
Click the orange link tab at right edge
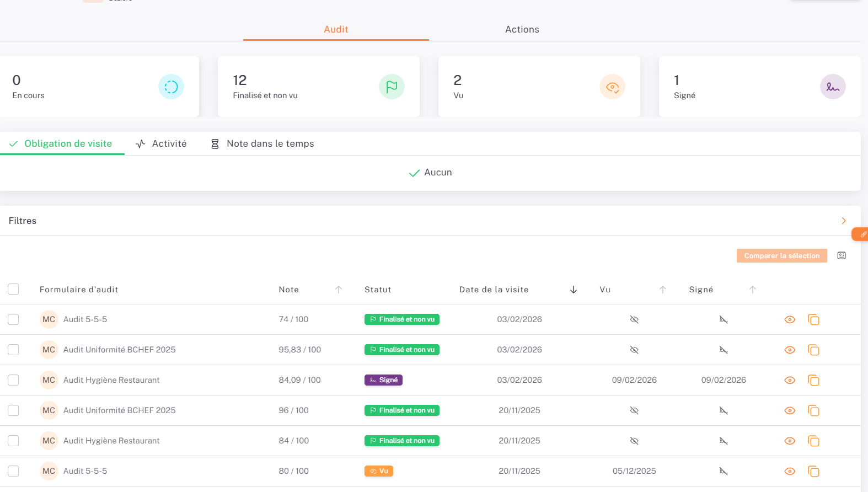(x=861, y=234)
